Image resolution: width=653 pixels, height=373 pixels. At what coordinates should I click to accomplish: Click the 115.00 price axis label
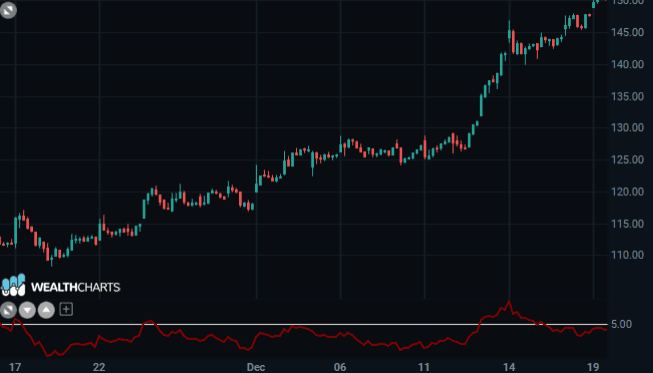click(628, 224)
